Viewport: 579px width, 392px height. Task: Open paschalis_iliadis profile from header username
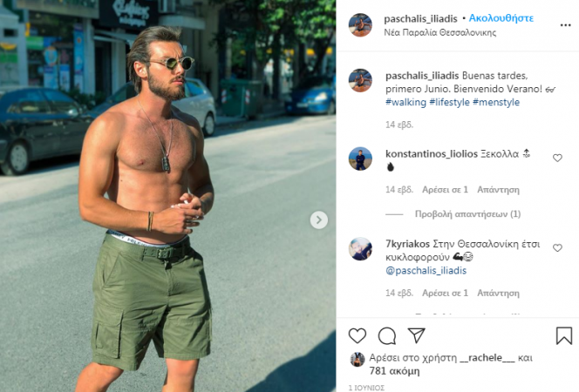tap(420, 18)
